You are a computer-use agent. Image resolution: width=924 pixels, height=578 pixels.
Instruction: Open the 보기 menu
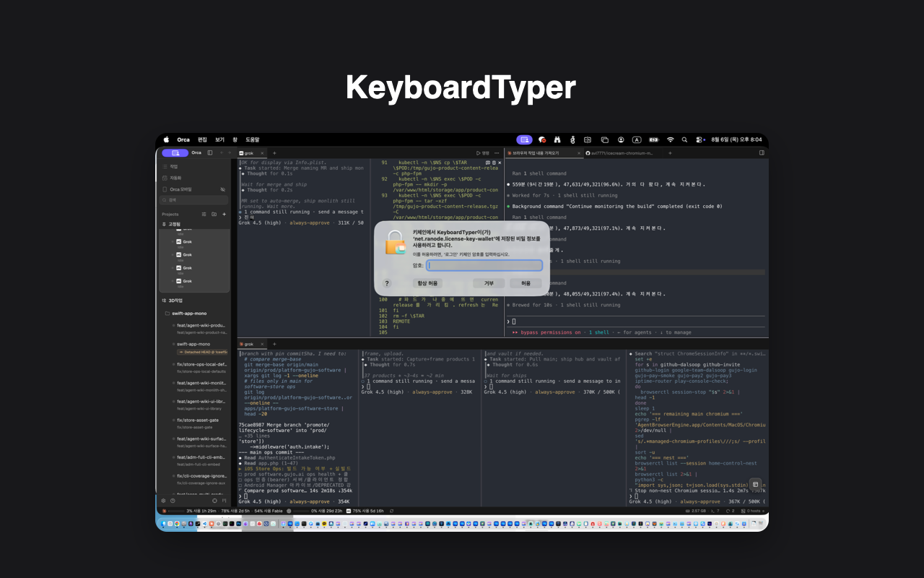click(219, 139)
